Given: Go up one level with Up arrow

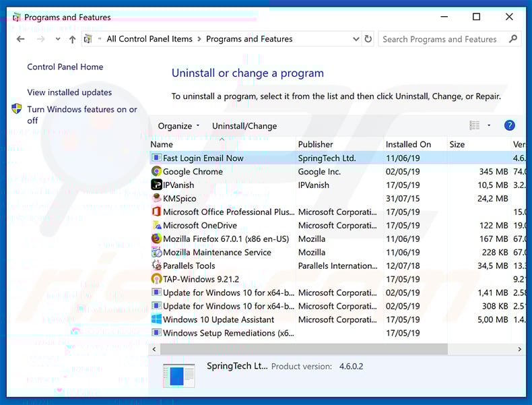Looking at the screenshot, I should tap(72, 39).
